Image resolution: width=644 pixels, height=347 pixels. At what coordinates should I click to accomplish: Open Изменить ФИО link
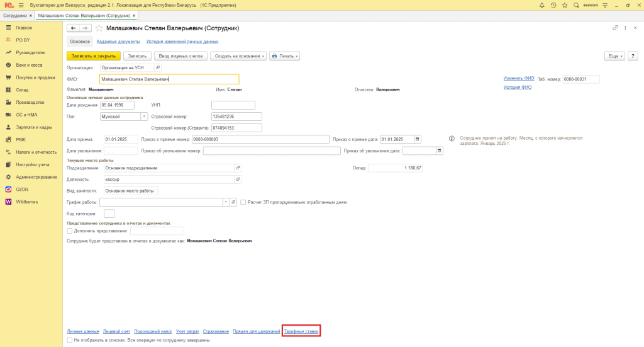pyautogui.click(x=519, y=78)
